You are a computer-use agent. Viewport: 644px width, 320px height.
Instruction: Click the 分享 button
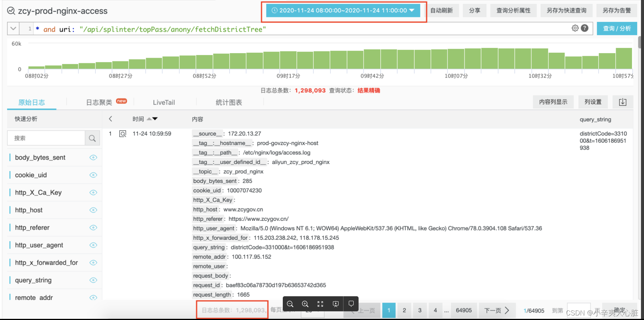pyautogui.click(x=475, y=11)
